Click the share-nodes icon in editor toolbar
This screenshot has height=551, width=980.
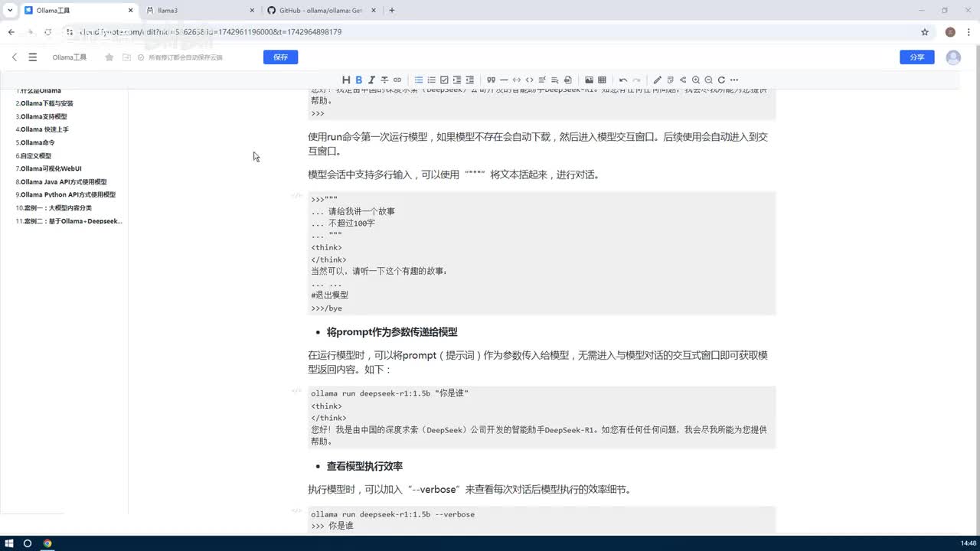click(x=683, y=80)
